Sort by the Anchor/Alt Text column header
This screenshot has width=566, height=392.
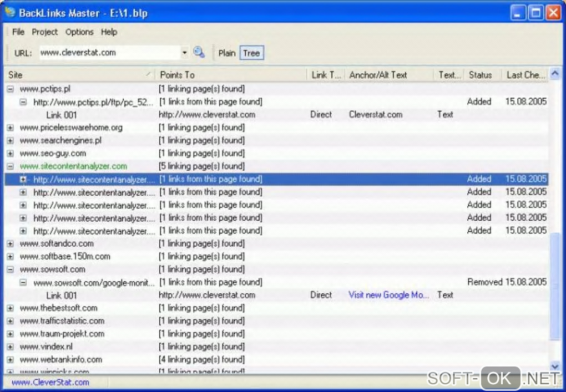[x=390, y=75]
